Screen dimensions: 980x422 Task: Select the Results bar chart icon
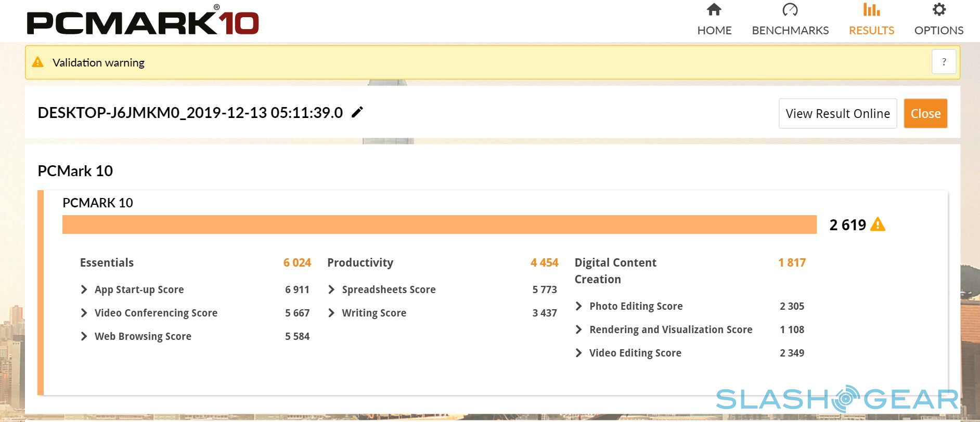click(x=871, y=10)
